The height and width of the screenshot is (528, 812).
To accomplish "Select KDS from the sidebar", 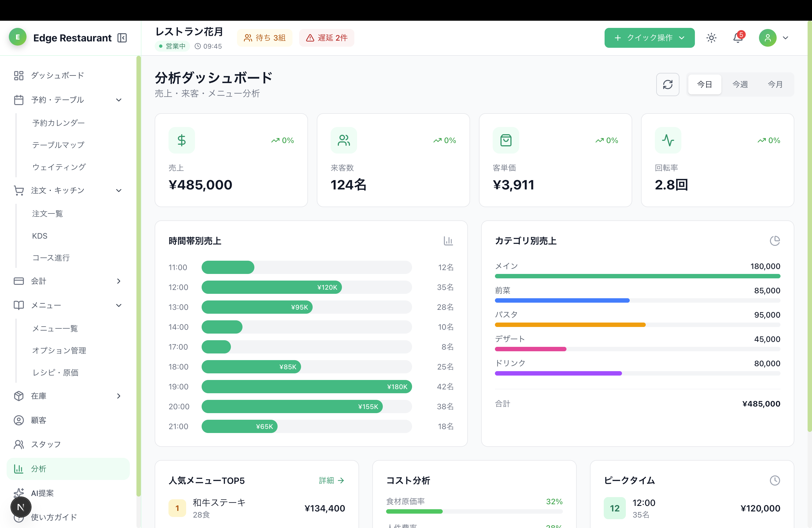I will 39,236.
